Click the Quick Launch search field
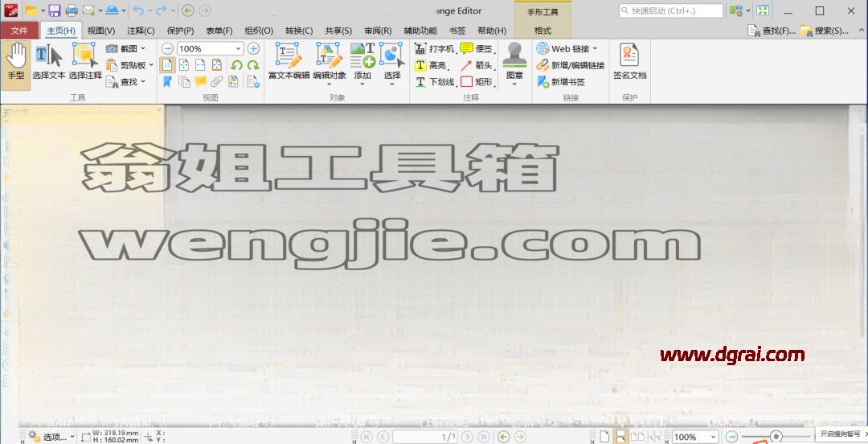Viewport: 868px width, 444px height. pos(671,10)
